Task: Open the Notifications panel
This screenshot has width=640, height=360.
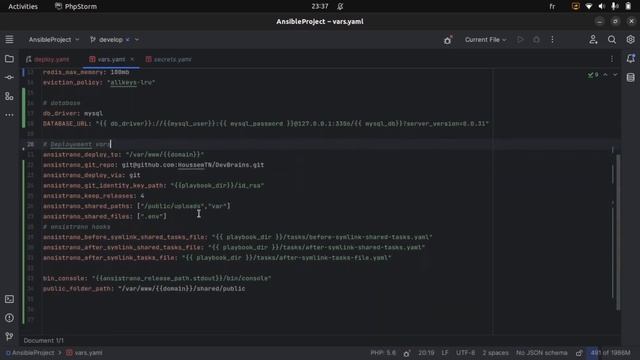Action: (x=631, y=59)
